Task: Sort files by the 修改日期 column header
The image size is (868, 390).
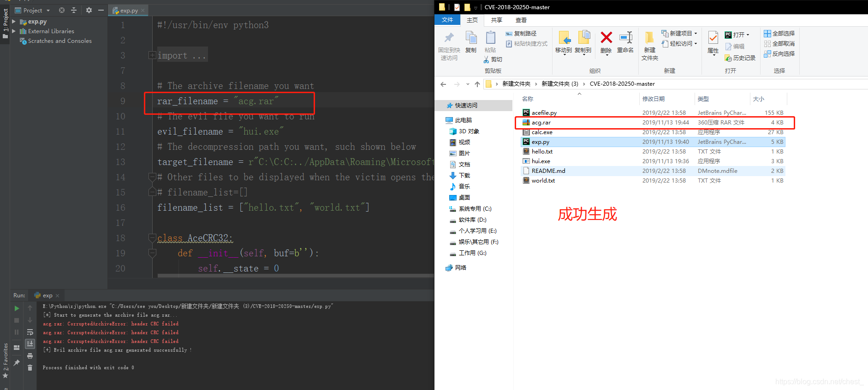Action: click(654, 99)
